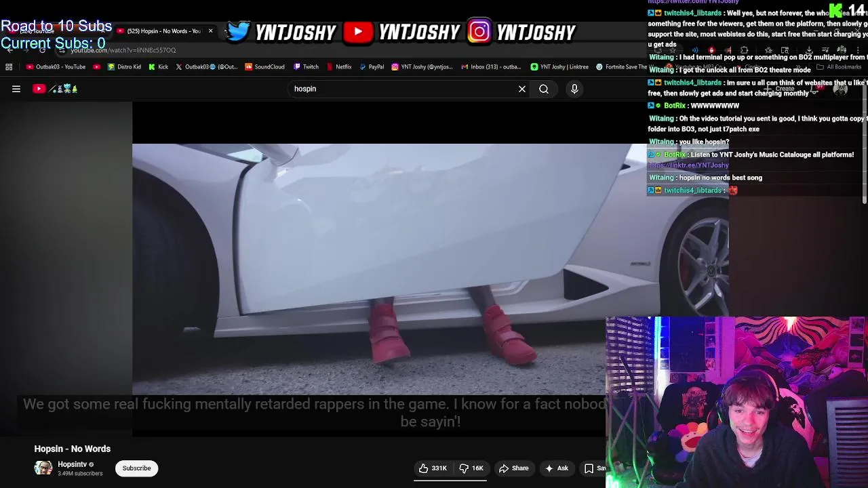Open the Fortnite Save The bookmark
The height and width of the screenshot is (488, 868).
[x=621, y=67]
